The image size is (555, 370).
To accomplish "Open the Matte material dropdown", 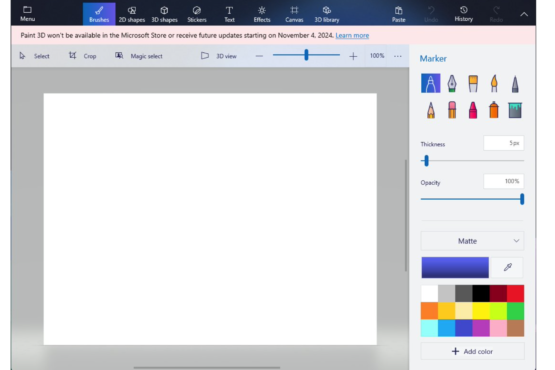I will (472, 241).
